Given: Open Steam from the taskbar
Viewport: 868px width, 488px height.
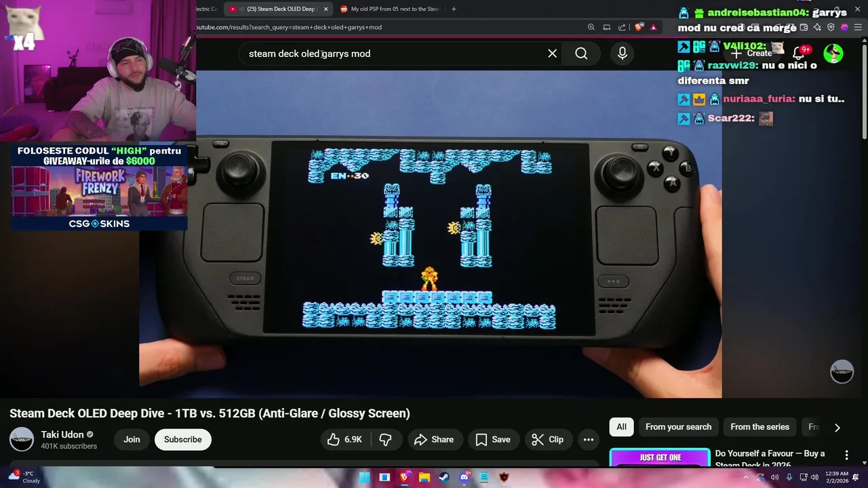Looking at the screenshot, I should pos(444,477).
